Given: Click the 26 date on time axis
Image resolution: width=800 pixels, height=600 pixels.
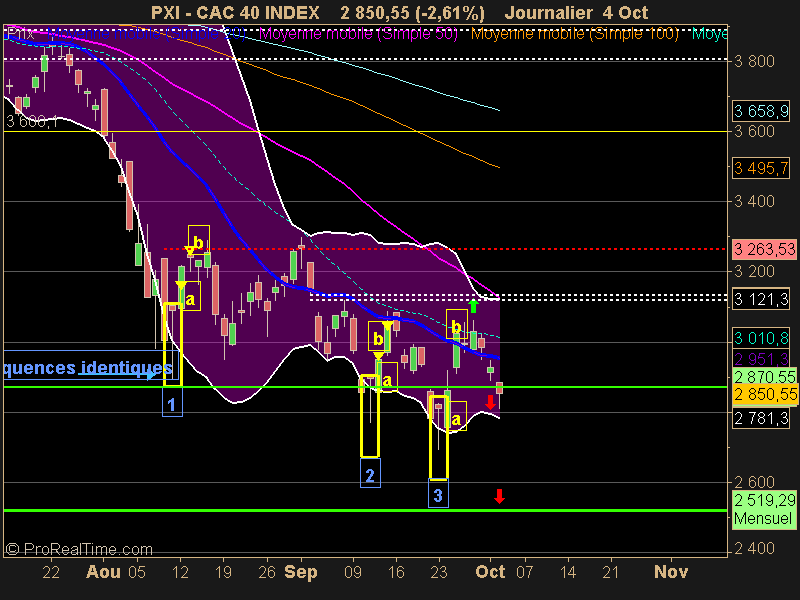Looking at the screenshot, I should [x=267, y=572].
